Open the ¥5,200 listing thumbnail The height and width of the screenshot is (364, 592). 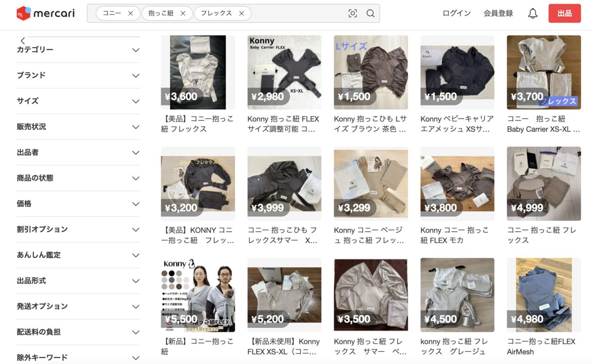(x=284, y=295)
